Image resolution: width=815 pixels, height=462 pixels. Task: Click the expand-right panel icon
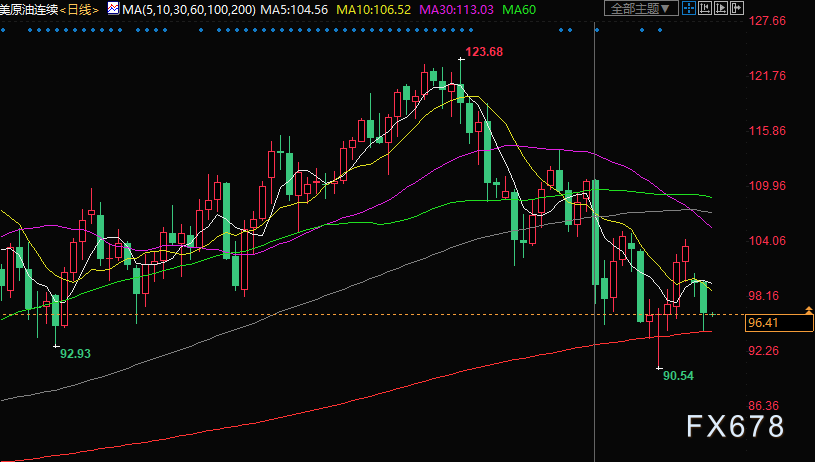pyautogui.click(x=737, y=8)
